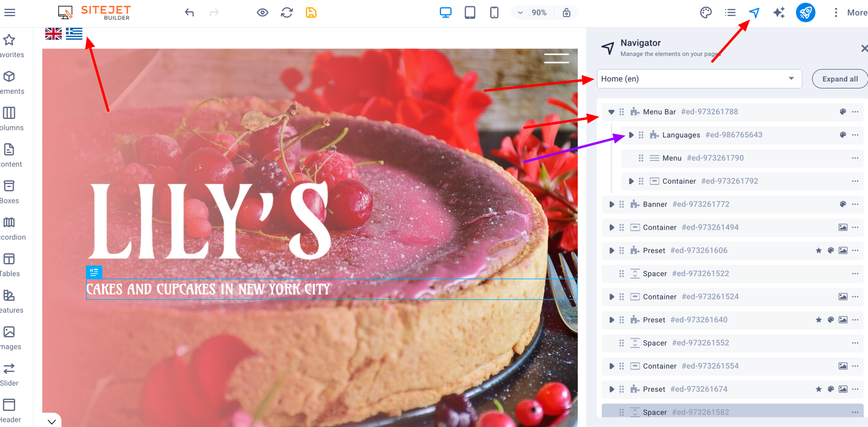
Task: Open the design palette icon in the toolbar
Action: (706, 13)
